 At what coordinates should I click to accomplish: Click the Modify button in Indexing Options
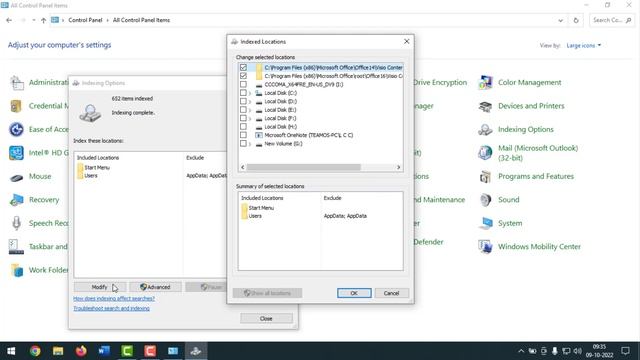(100, 287)
